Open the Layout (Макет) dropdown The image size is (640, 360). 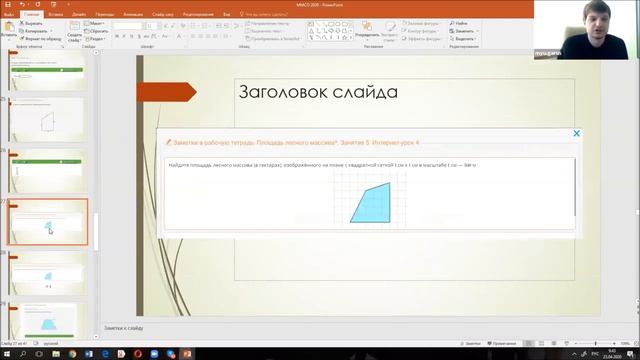[95, 24]
